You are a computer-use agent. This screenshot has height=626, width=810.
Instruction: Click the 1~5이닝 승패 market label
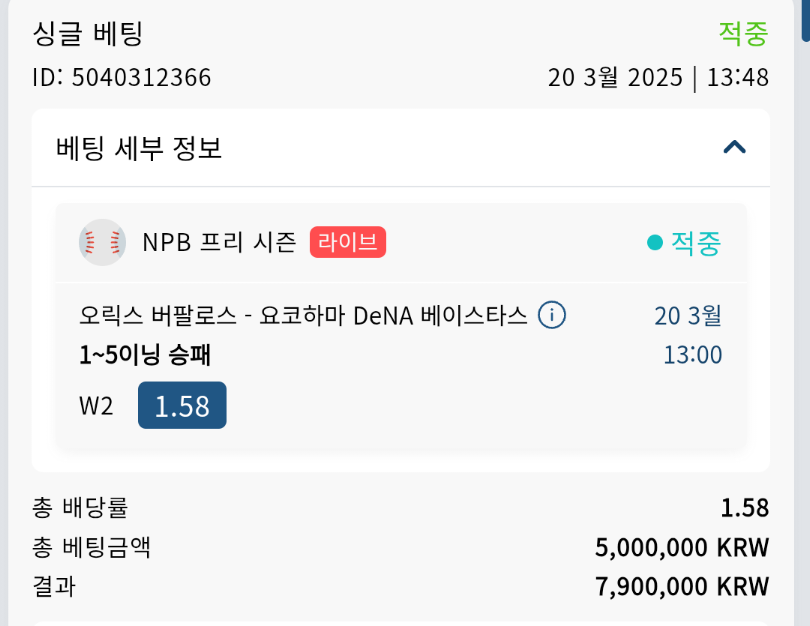(x=145, y=355)
